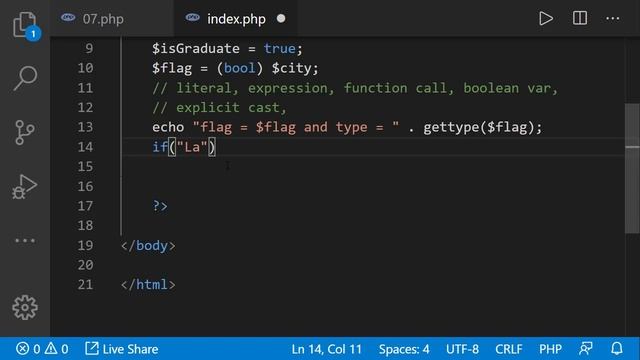Click the vertical scrollbar thumb in editor
640x360 pixels.
coord(632,169)
